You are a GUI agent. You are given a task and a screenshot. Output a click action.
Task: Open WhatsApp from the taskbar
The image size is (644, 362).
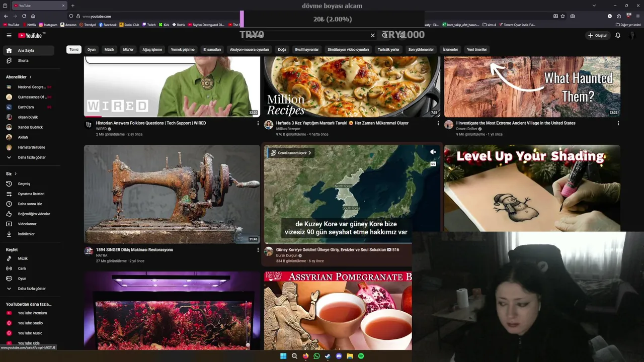click(x=316, y=356)
